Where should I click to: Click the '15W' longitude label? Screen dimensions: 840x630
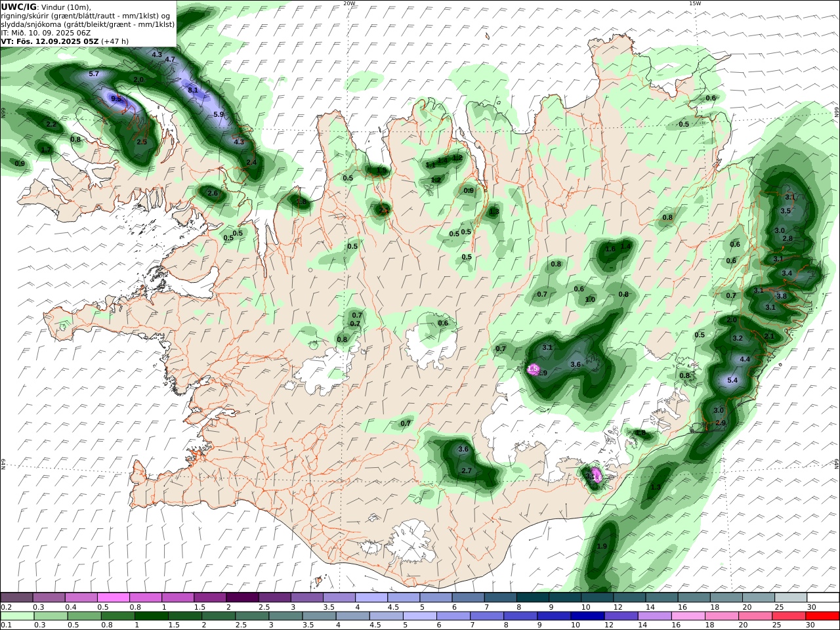[696, 3]
